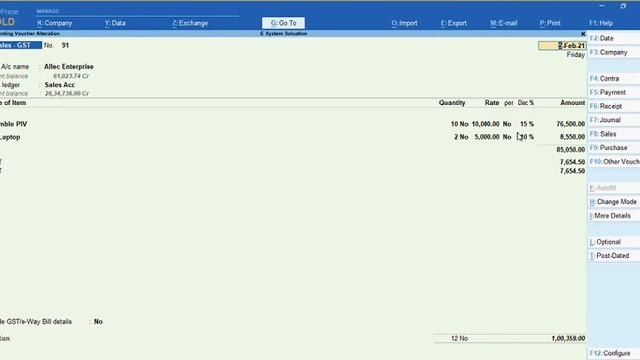Click amount 76,500.00
This screenshot has height=360, width=640.
570,124
